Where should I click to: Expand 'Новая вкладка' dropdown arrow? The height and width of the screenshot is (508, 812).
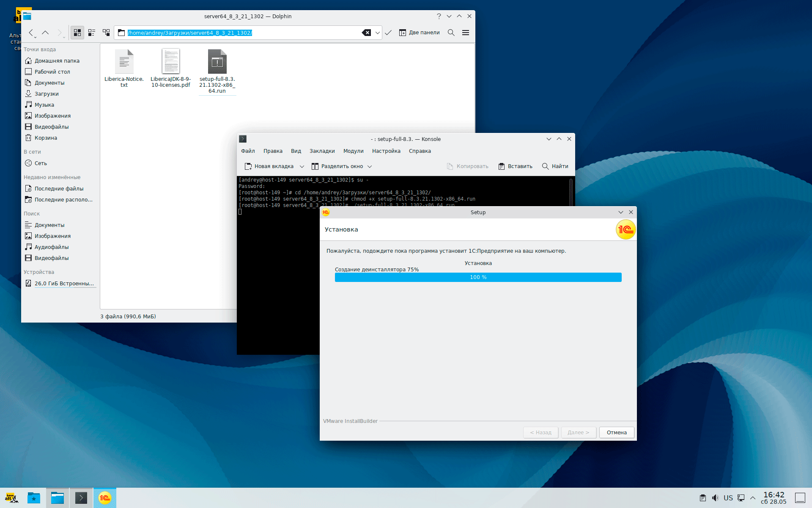(x=302, y=166)
